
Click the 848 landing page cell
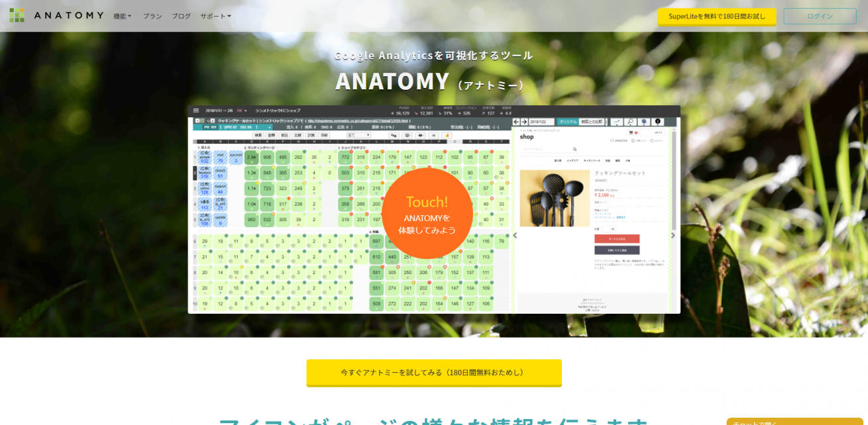267,173
